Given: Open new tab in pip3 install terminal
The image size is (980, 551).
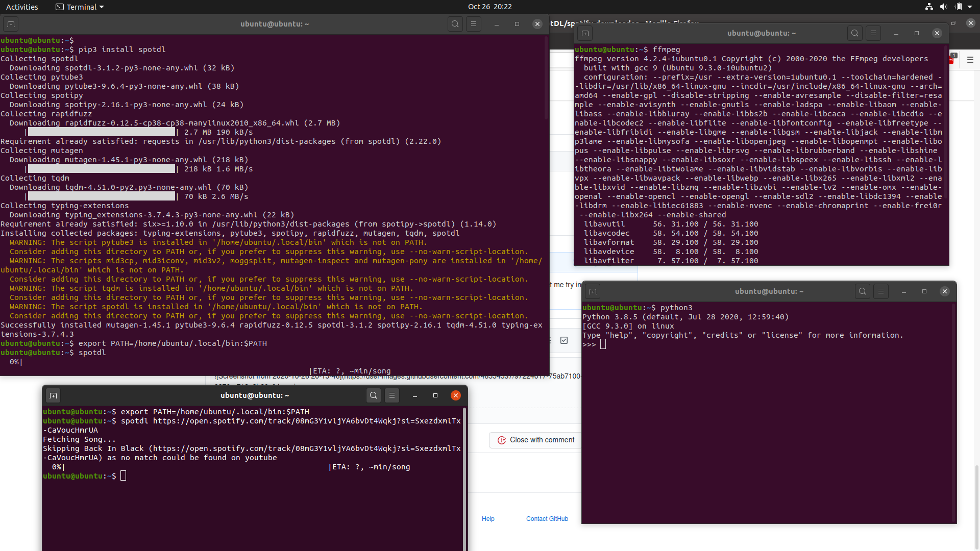Looking at the screenshot, I should 11,24.
